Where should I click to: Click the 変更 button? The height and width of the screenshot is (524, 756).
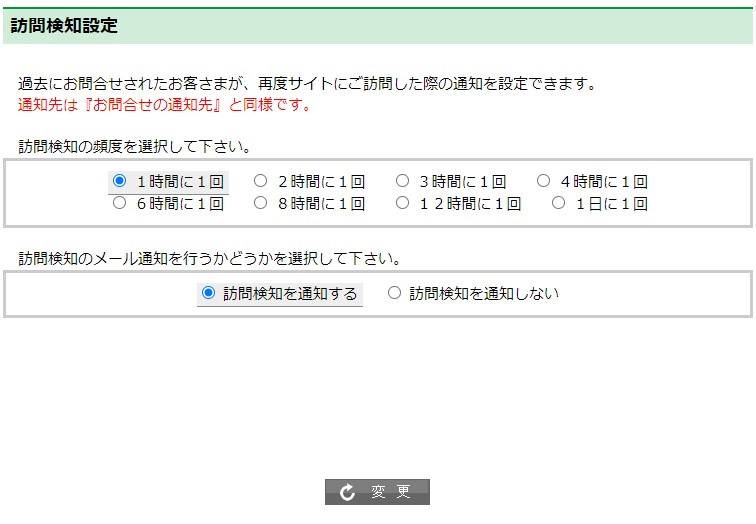[x=377, y=492]
